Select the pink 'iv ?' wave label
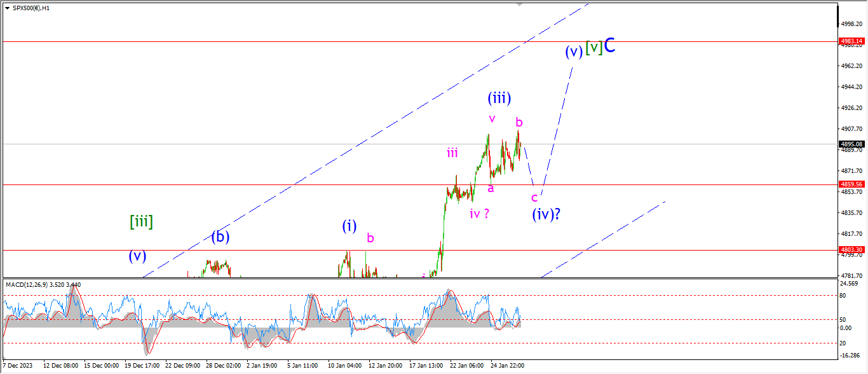868x374 pixels. (479, 214)
